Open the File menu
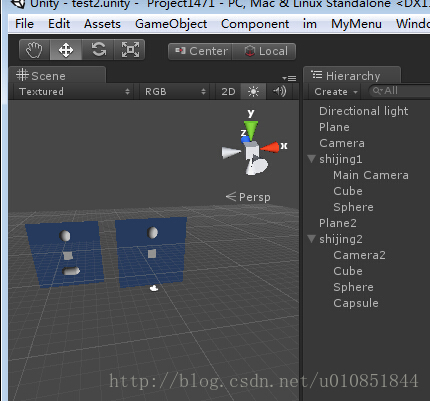Viewport: 430px width, 401px height. [x=24, y=24]
